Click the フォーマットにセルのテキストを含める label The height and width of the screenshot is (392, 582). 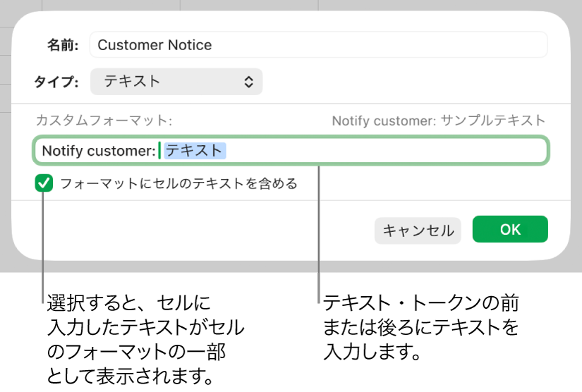pos(178,184)
